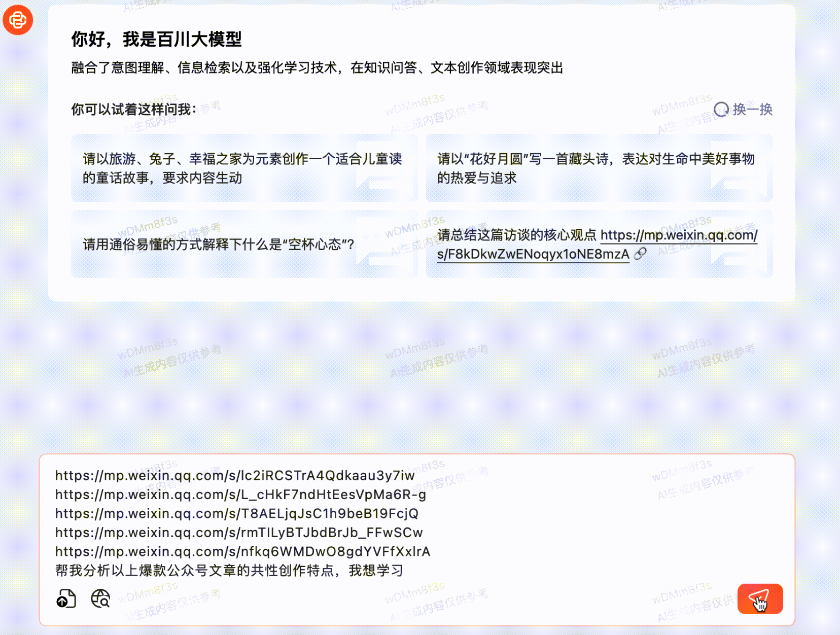Click the orange Baichuan logo icon
The height and width of the screenshot is (635, 840).
[x=18, y=20]
